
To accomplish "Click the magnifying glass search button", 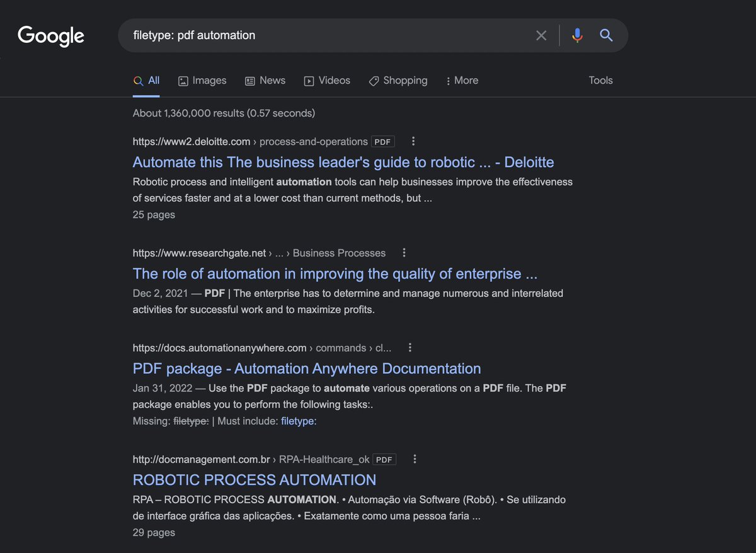I will click(606, 35).
